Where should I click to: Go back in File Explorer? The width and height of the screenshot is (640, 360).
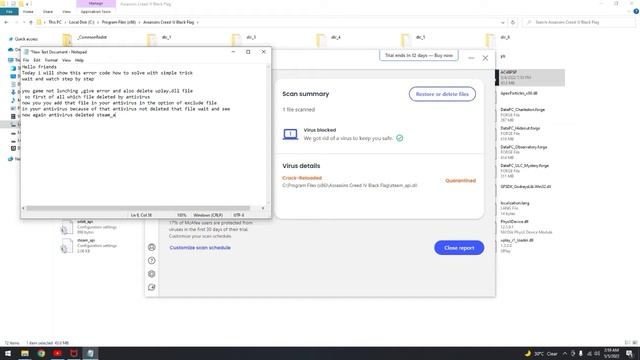[6, 22]
